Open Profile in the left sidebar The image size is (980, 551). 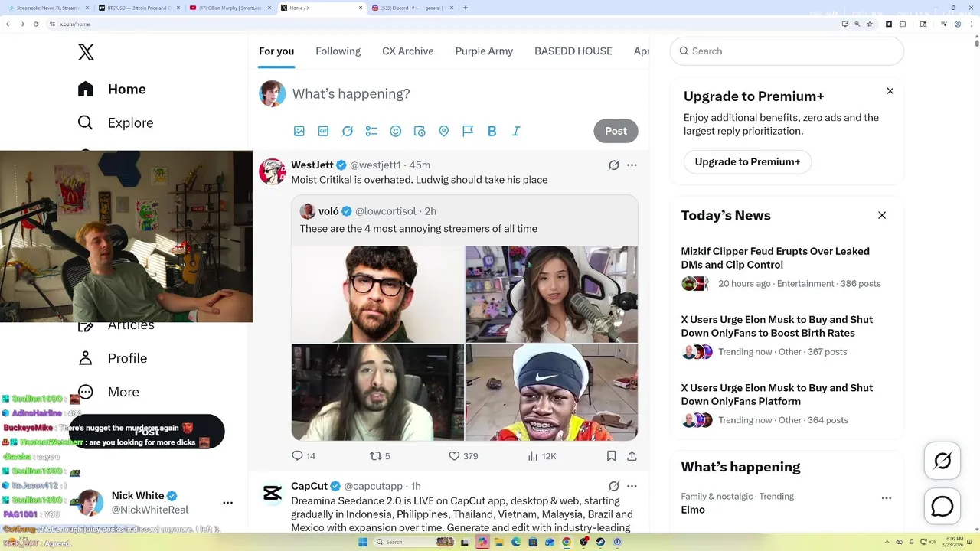tap(113, 358)
